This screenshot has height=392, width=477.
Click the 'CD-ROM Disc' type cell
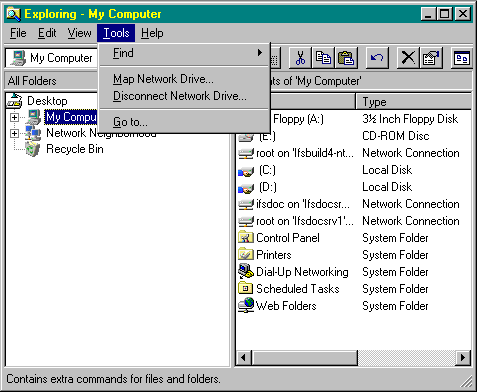[x=396, y=136]
